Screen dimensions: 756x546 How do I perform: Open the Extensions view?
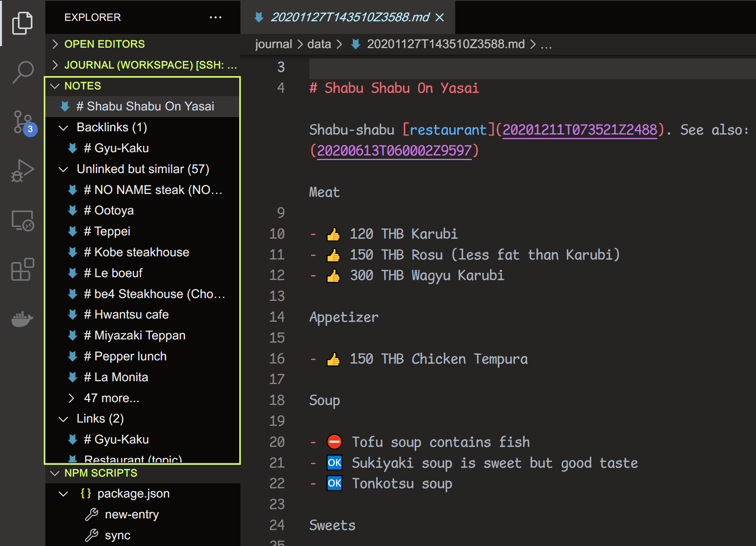pos(22,270)
